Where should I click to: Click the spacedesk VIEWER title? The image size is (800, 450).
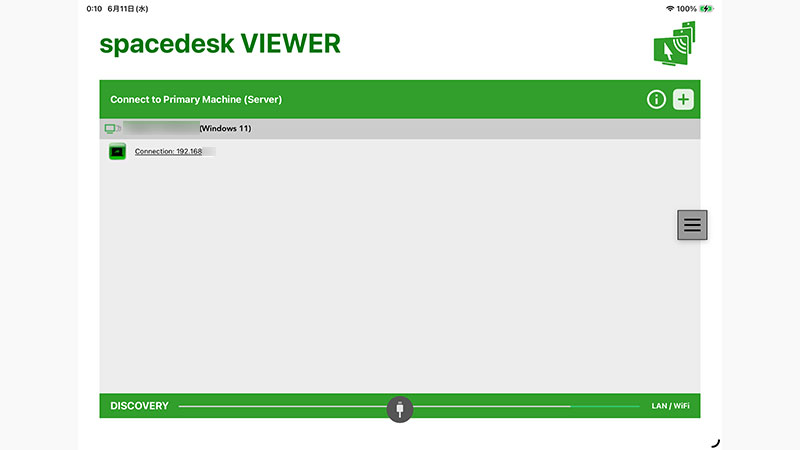pos(219,44)
